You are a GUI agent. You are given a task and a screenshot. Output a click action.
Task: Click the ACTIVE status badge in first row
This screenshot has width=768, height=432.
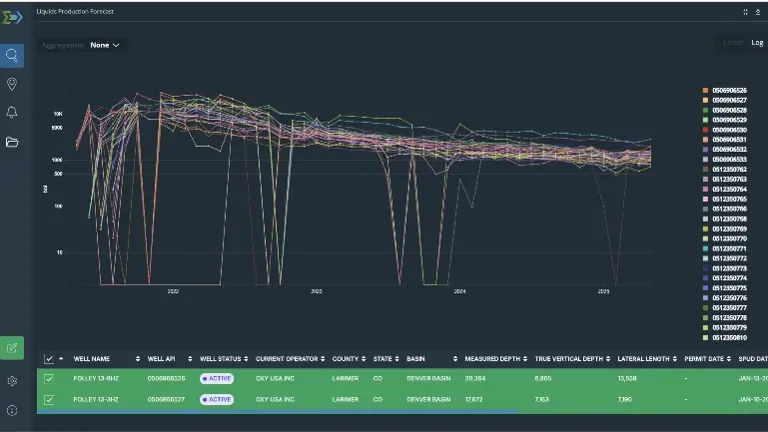(216, 379)
